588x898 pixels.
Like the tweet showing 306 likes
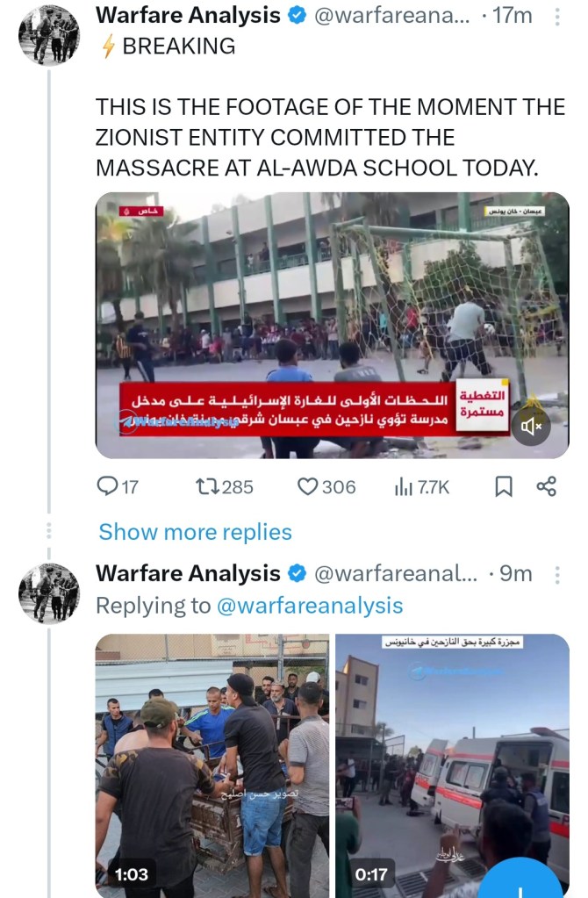[326, 487]
